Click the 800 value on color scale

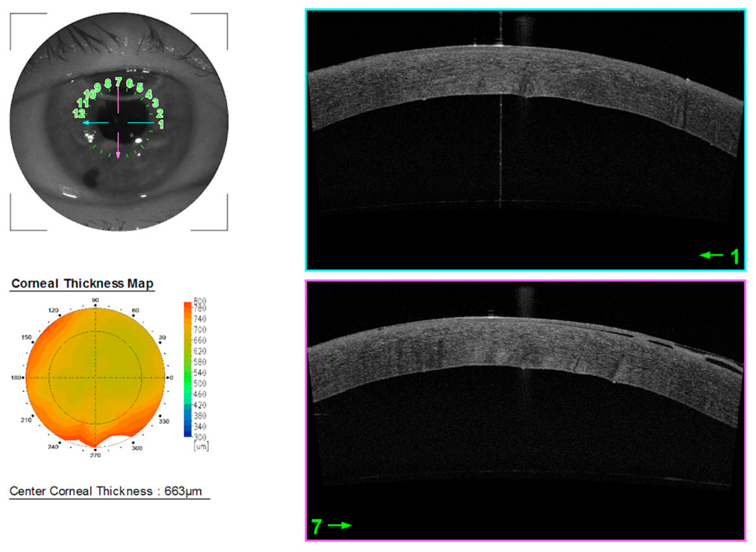pos(200,301)
